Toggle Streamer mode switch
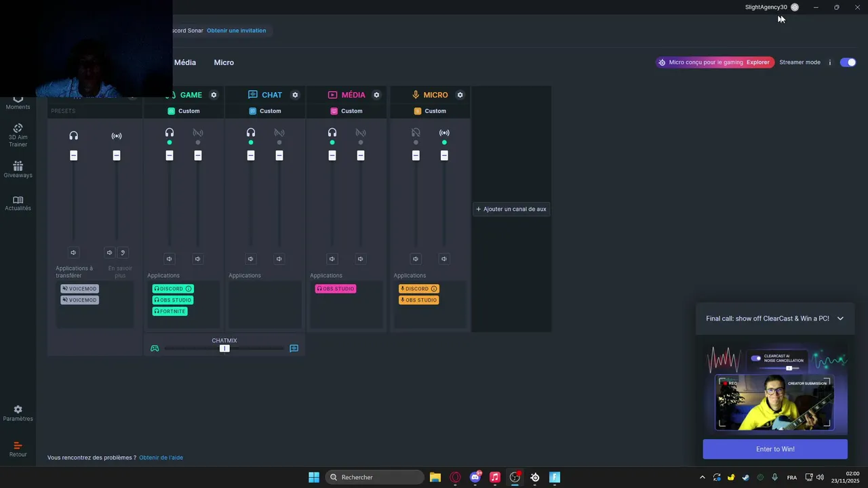Screen dimensions: 868x488 [x=848, y=62]
